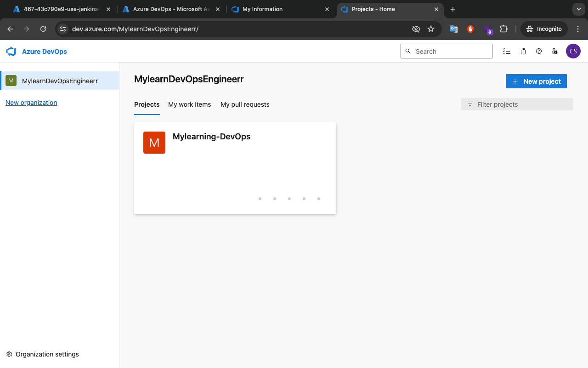Open the Help question mark icon

tap(539, 52)
